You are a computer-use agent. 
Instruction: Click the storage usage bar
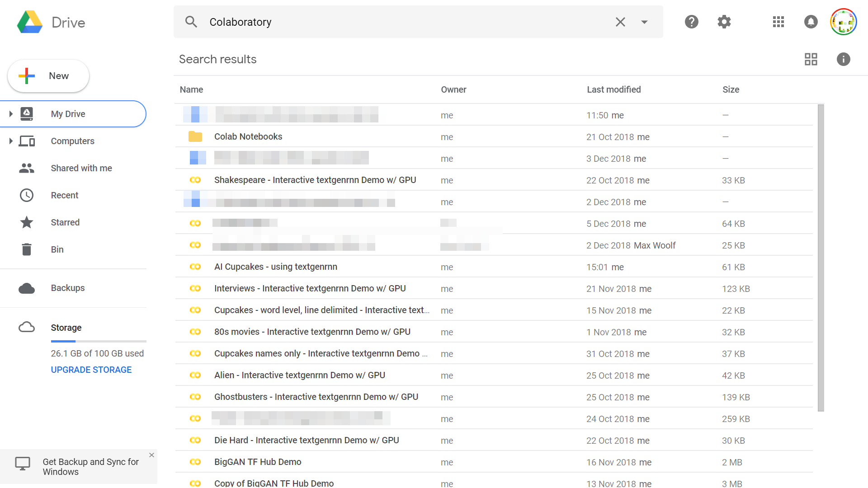[x=99, y=341]
